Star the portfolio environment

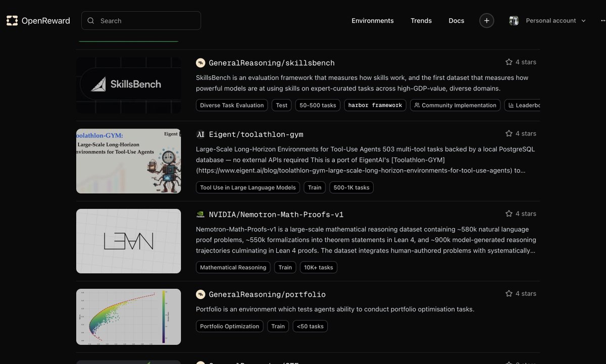point(509,294)
